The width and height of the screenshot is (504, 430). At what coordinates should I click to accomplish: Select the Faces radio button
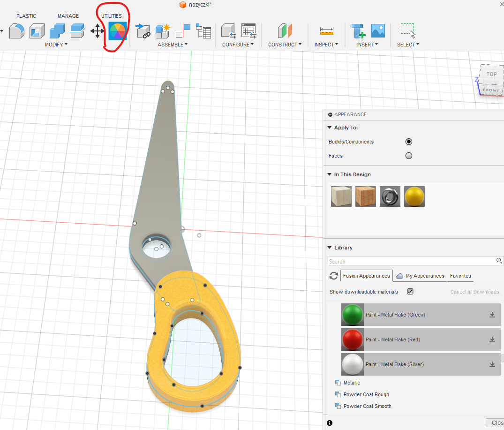pyautogui.click(x=408, y=156)
